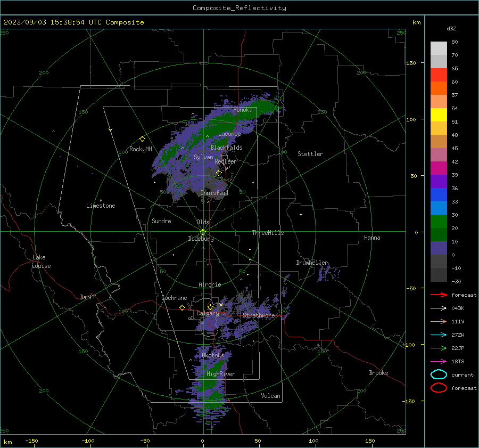Click the Blackfalds city label

coord(226,148)
